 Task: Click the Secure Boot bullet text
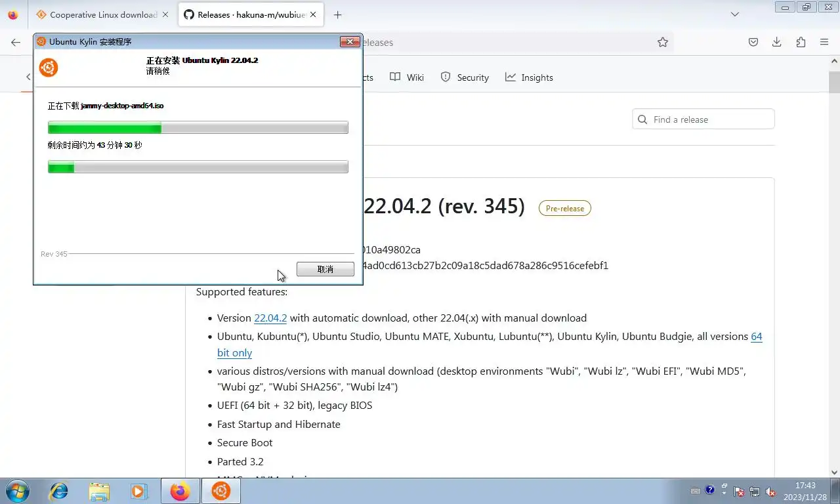tap(245, 443)
